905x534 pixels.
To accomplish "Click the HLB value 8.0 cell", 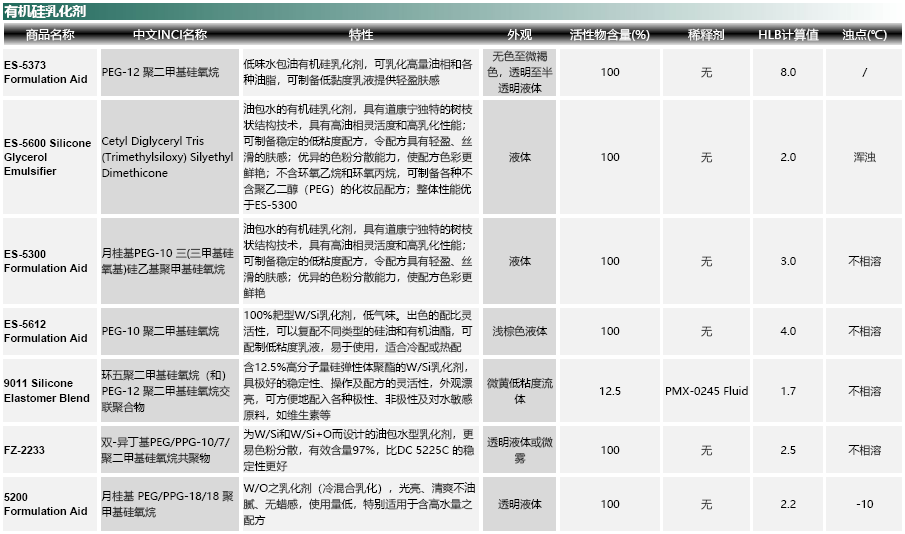I will coord(788,72).
